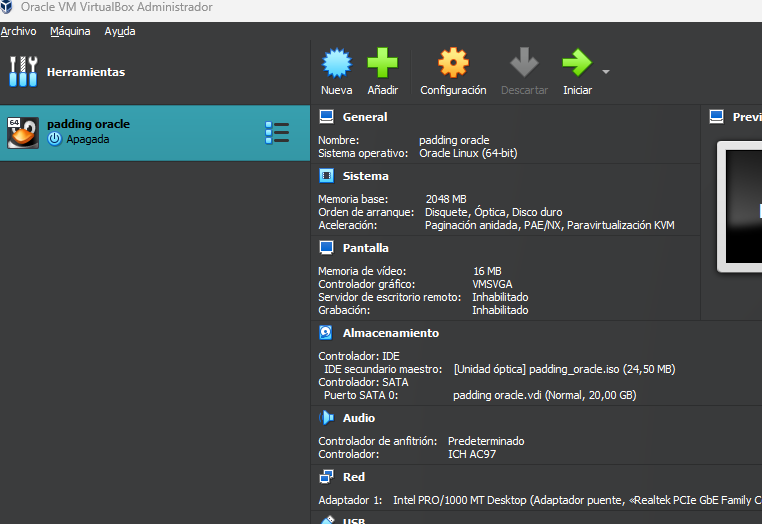Click the Preview panel monitor icon

click(x=716, y=117)
